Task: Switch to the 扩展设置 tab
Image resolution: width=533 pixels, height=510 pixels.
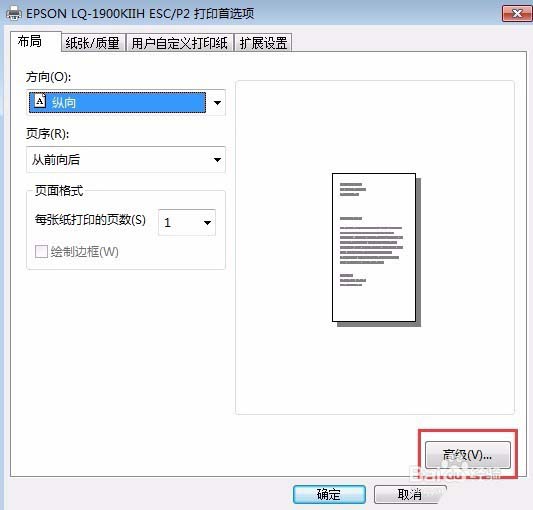Action: click(263, 43)
